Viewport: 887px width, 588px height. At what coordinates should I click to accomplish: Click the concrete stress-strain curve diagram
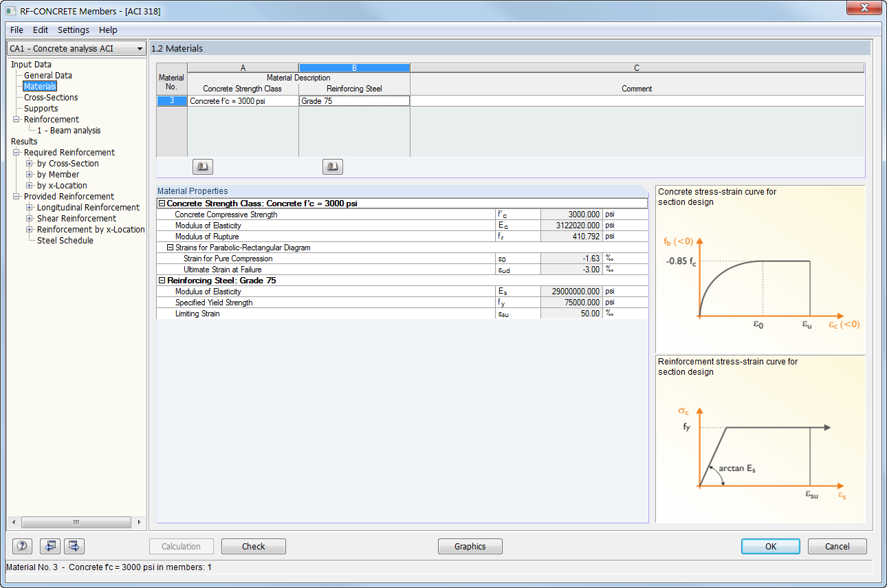pos(760,270)
